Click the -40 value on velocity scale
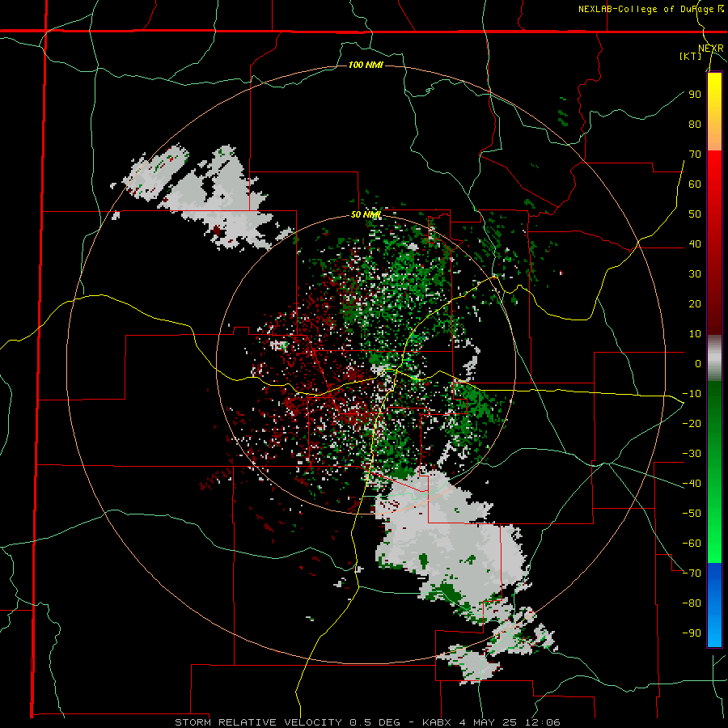Screen dimensions: 728x728 click(692, 484)
